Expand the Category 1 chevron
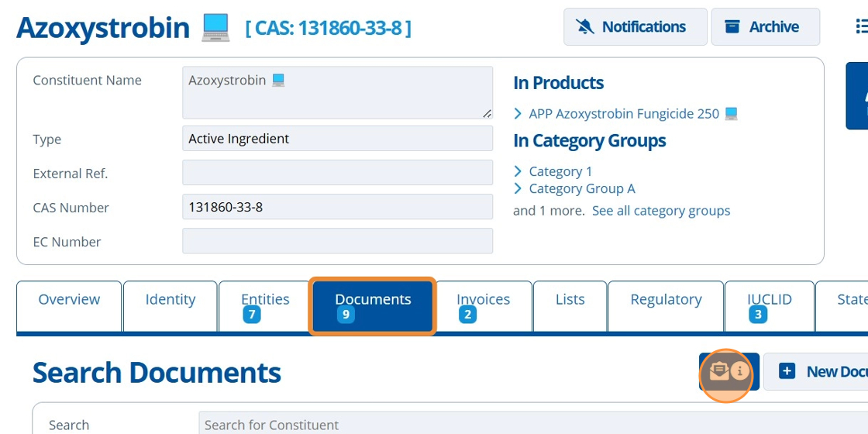Screen dimensions: 868x434 point(518,171)
